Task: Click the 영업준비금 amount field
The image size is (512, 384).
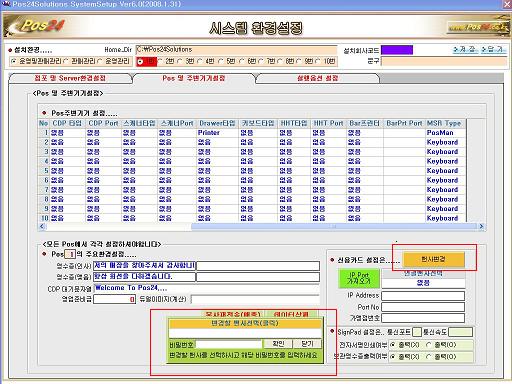Action: click(114, 299)
